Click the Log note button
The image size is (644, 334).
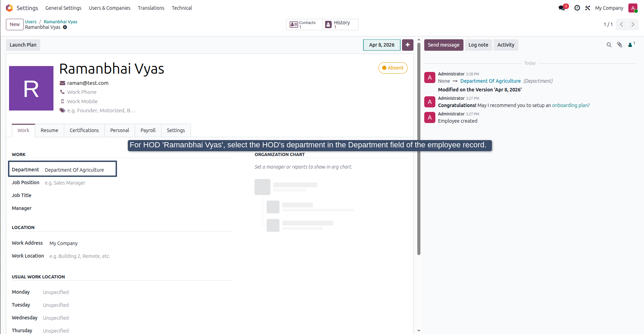pos(478,45)
